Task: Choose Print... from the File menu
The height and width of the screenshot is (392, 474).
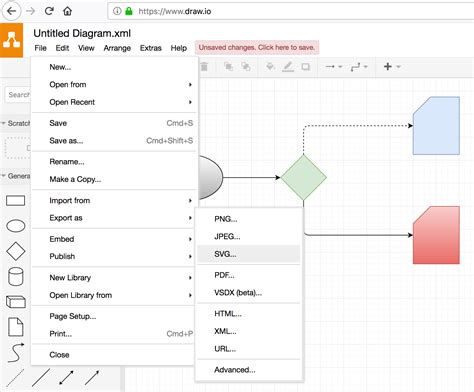Action: click(x=113, y=334)
